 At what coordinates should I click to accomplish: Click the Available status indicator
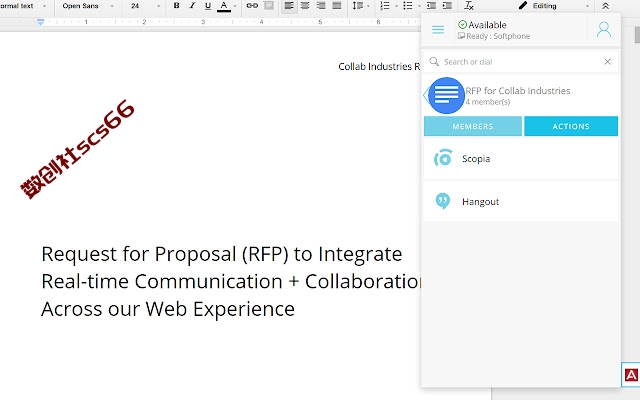pyautogui.click(x=482, y=25)
